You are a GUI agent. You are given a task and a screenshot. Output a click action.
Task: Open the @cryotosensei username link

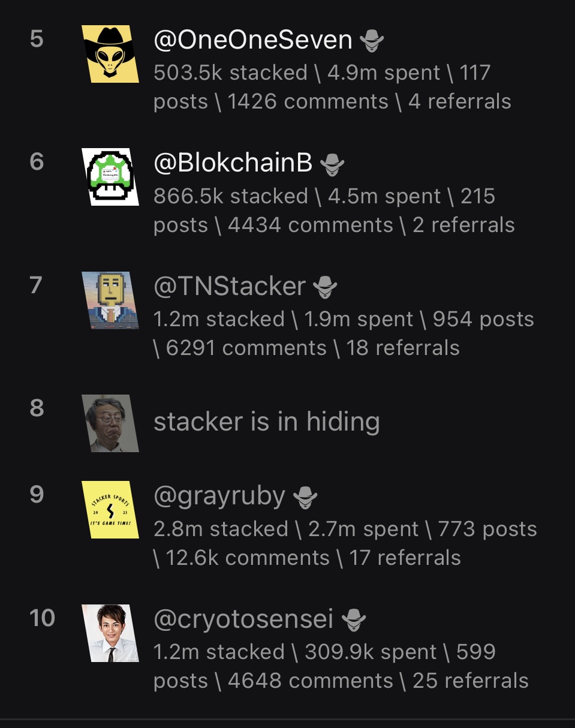click(x=243, y=619)
